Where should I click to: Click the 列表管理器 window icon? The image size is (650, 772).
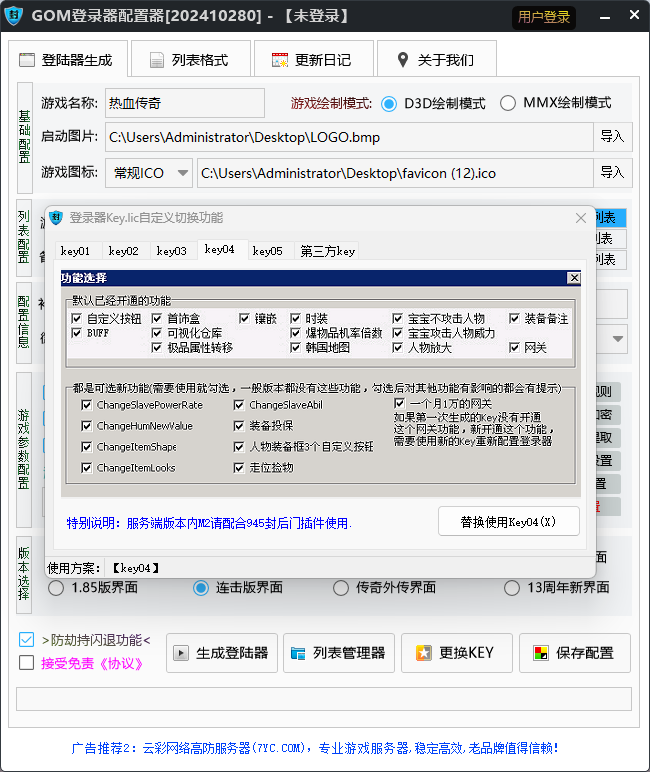click(x=297, y=653)
